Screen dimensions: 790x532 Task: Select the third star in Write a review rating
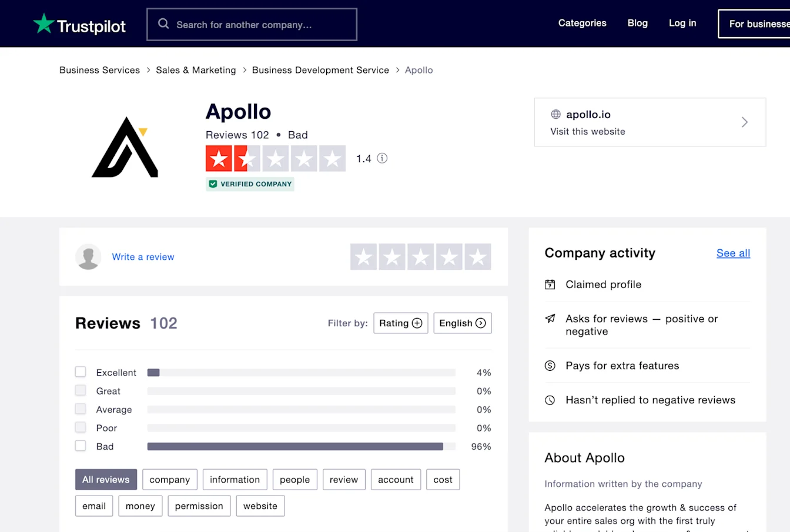point(421,257)
